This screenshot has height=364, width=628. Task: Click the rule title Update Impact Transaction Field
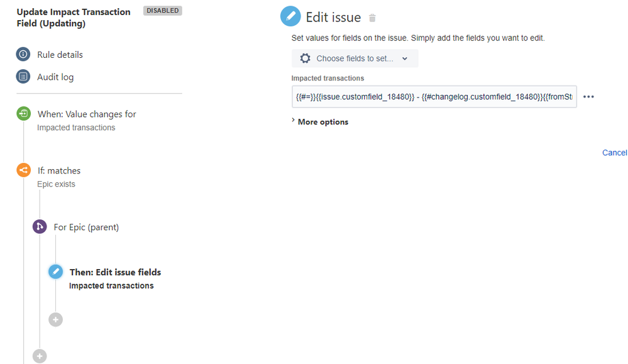click(x=74, y=18)
